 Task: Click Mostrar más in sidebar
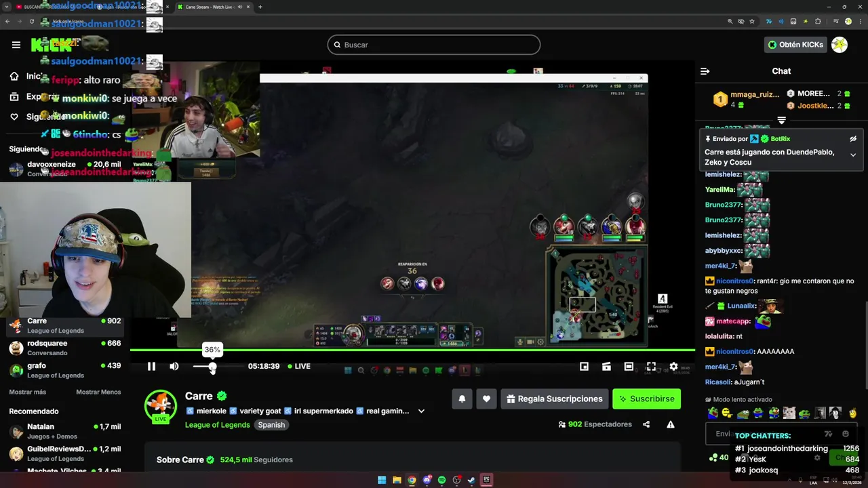click(28, 392)
